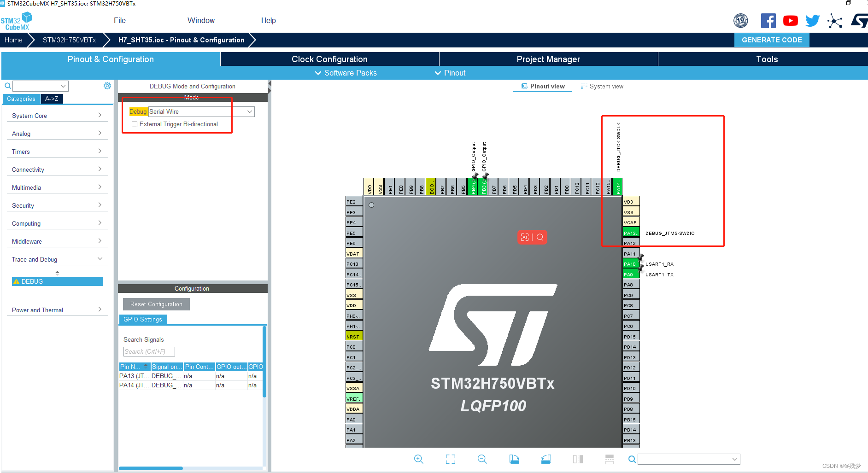
Task: Zoom out of the chip pinout view
Action: (x=482, y=459)
